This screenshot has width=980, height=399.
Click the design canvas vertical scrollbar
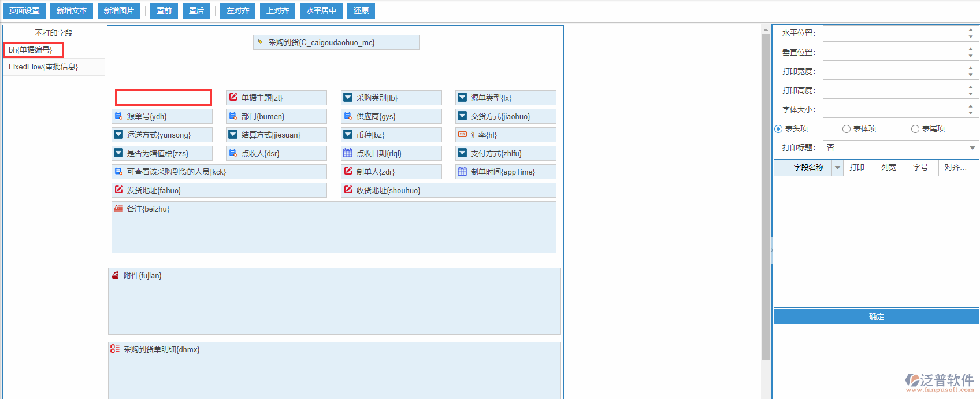pyautogui.click(x=766, y=197)
